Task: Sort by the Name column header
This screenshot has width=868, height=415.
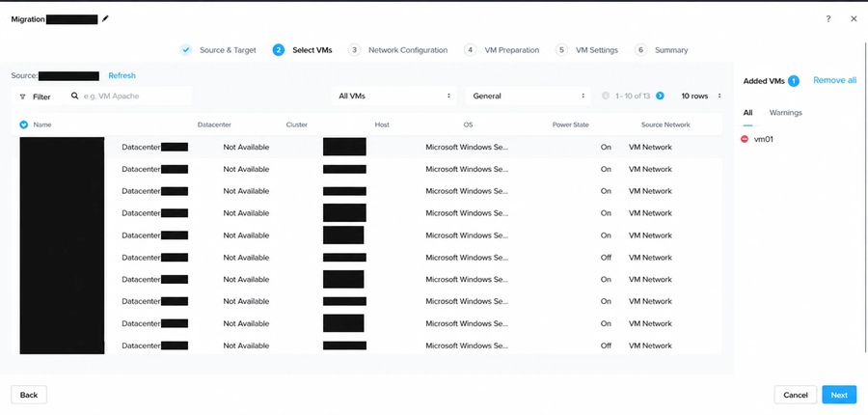Action: [42, 124]
